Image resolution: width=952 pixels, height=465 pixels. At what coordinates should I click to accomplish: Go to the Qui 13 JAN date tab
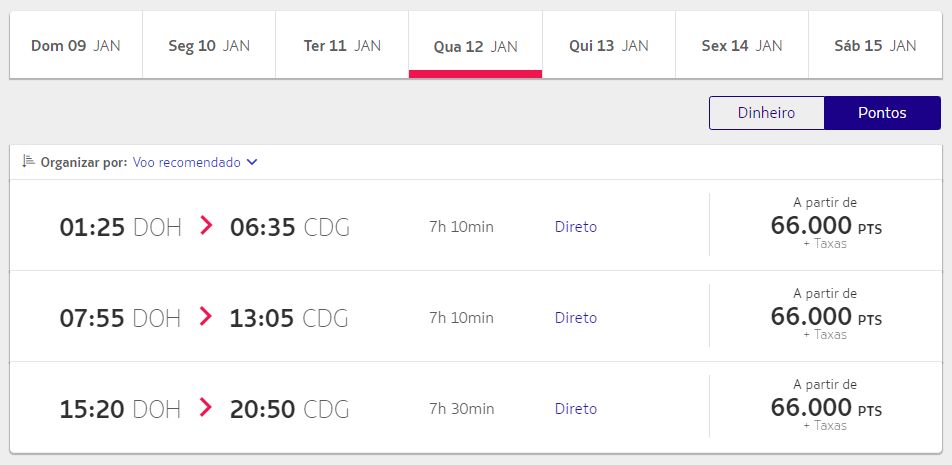[609, 45]
